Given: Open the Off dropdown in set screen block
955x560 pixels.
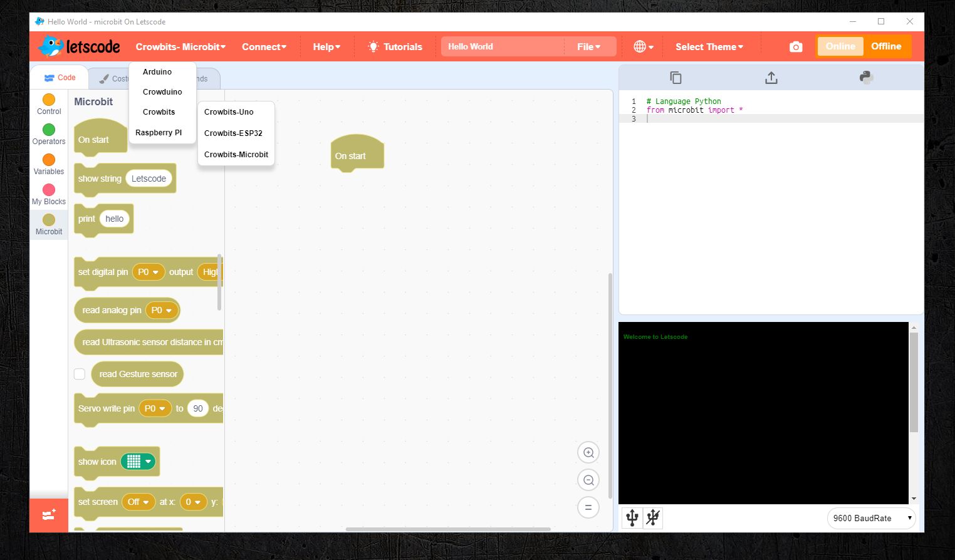Looking at the screenshot, I should pos(138,502).
